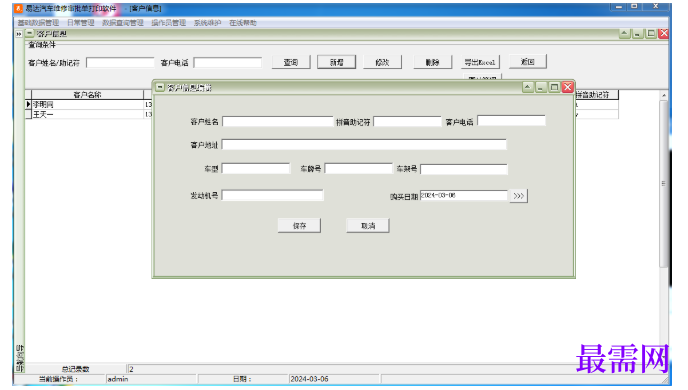The width and height of the screenshot is (688, 390).
Task: Minimize the customer add dialog
Action: 541,87
